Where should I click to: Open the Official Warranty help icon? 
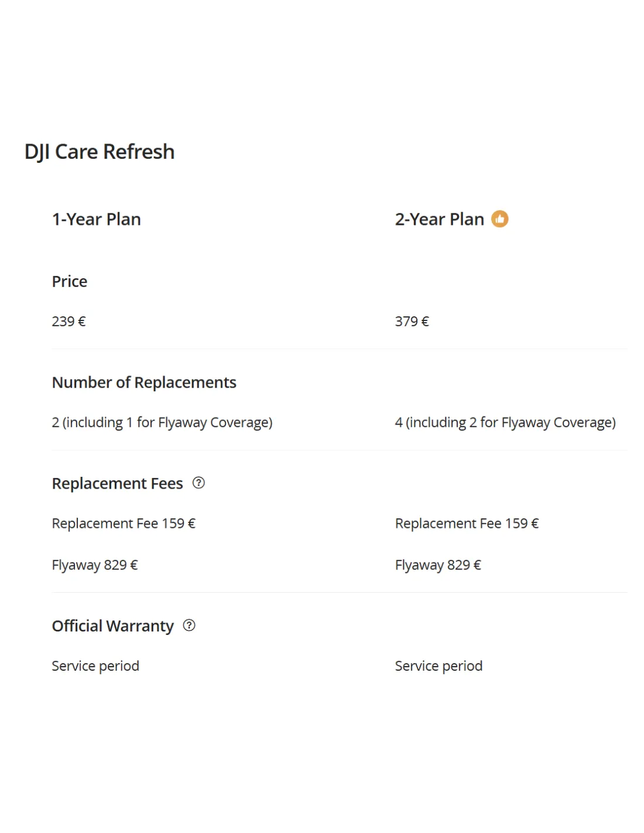pos(189,625)
